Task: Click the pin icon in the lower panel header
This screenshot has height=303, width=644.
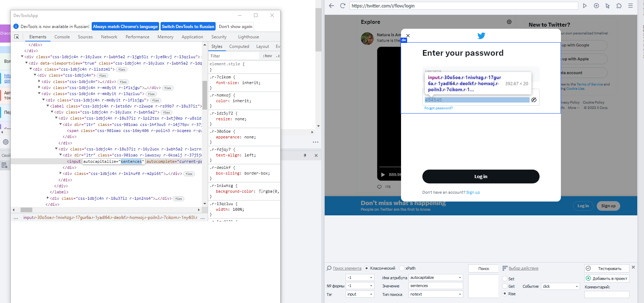Action: (305, 155)
